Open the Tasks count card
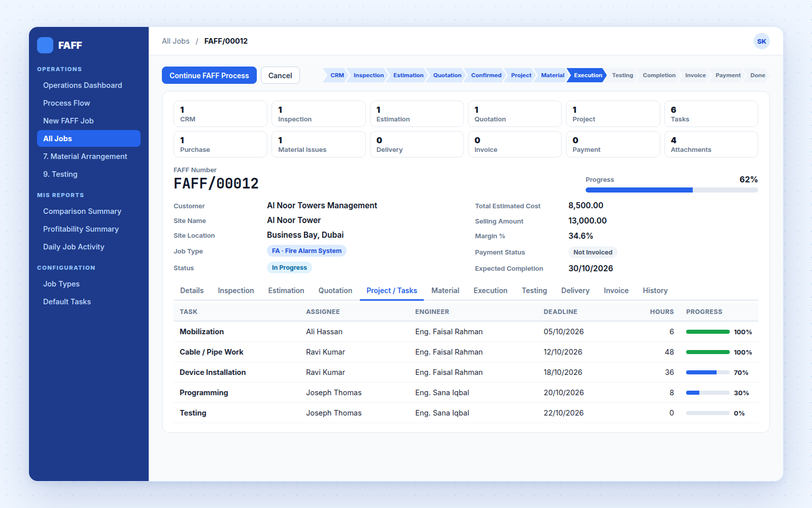 tap(711, 114)
